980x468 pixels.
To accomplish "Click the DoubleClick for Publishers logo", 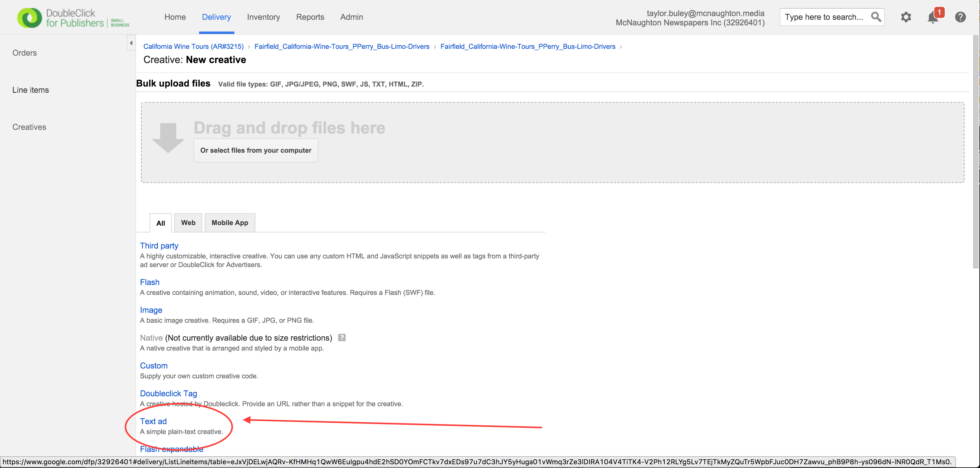I will [x=72, y=18].
